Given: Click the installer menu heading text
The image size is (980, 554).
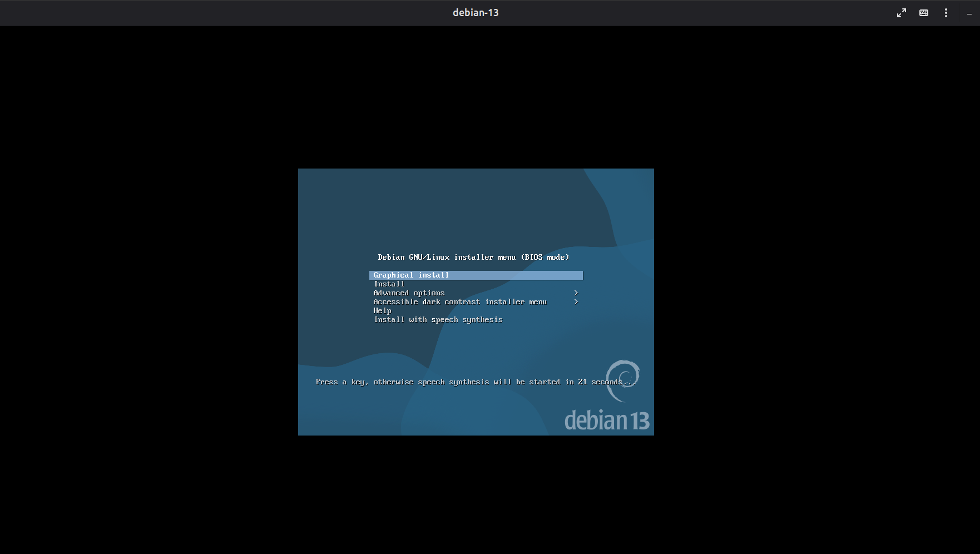Looking at the screenshot, I should (473, 258).
